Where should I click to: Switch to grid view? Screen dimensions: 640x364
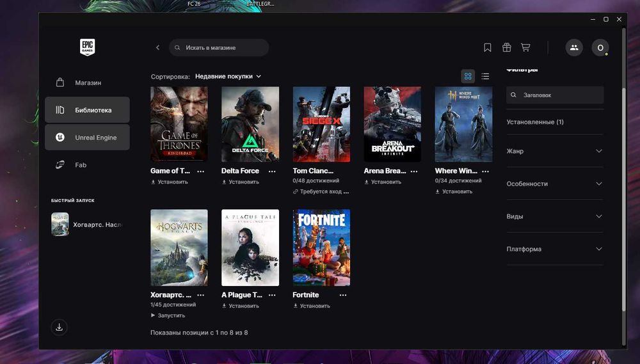click(x=468, y=76)
